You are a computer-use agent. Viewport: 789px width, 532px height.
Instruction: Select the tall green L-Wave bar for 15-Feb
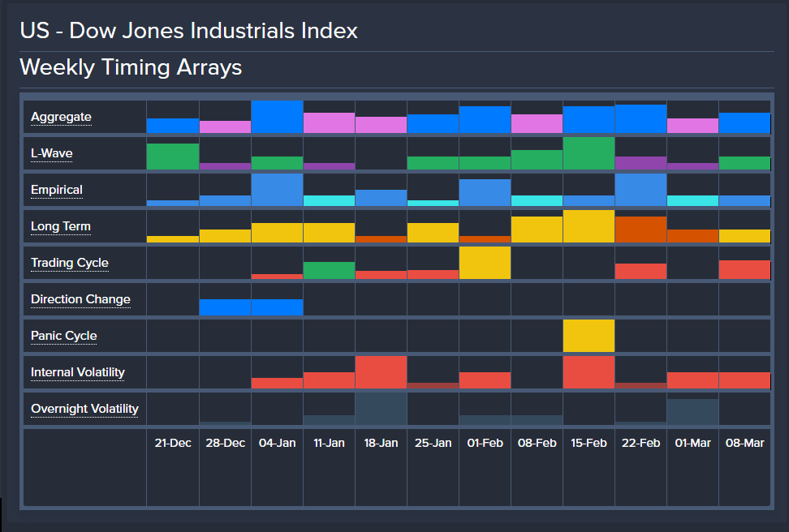coord(589,153)
